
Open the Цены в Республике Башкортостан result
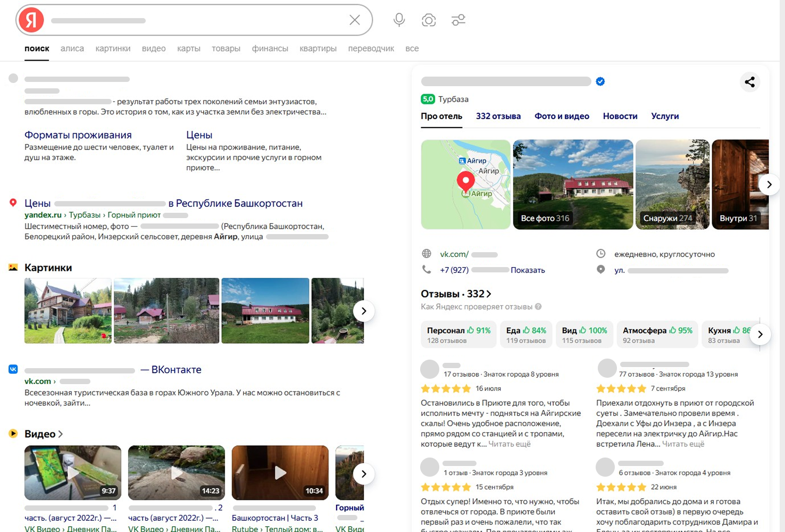(x=164, y=203)
